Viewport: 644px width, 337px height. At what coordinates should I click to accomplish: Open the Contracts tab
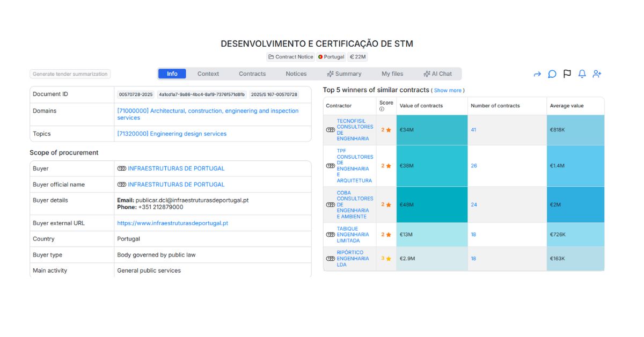tap(252, 74)
